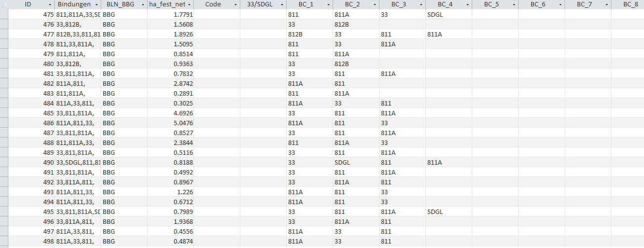Click BC_4 cell SDGL in row 495
The width and height of the screenshot is (644, 248).
pyautogui.click(x=449, y=212)
